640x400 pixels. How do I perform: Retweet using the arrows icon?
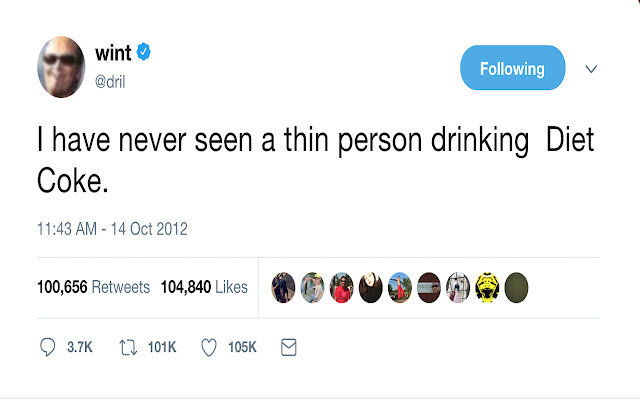(128, 347)
